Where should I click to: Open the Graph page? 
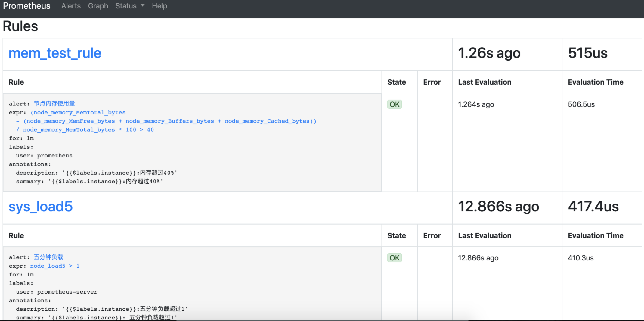coord(98,6)
